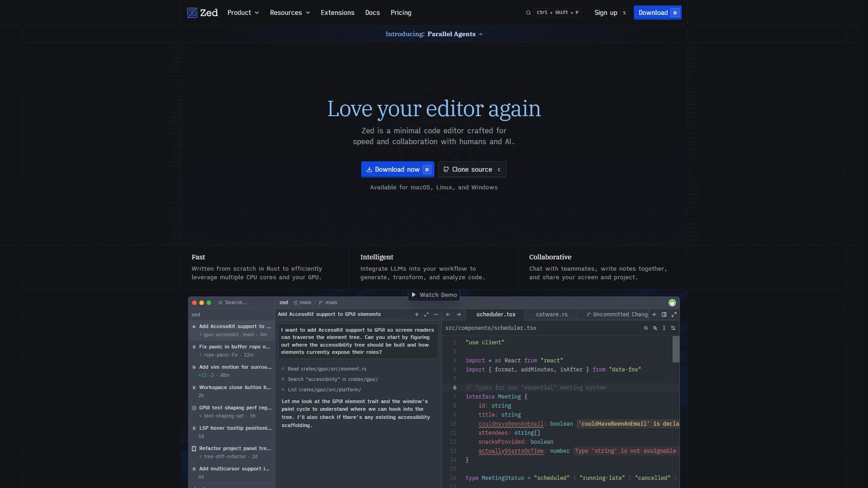Screen dimensions: 868x488
Task: Select the LSP hover tooltip positioning thread
Action: coord(231,432)
